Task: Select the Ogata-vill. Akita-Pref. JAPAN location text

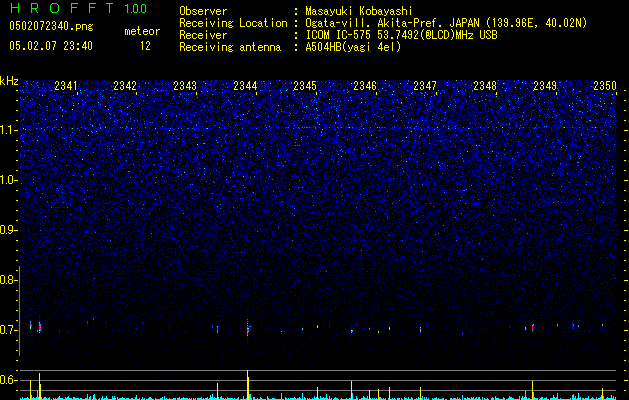Action: 446,23
